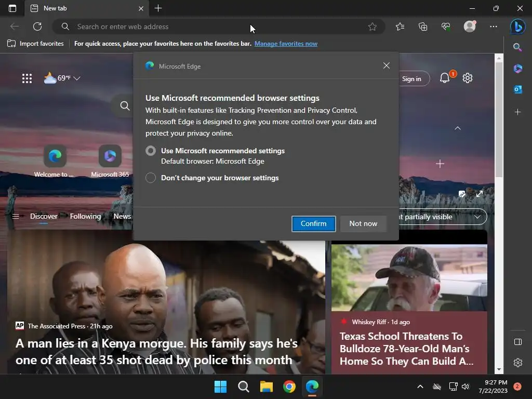Open new tab page settings gear
The height and width of the screenshot is (399, 532).
click(468, 78)
